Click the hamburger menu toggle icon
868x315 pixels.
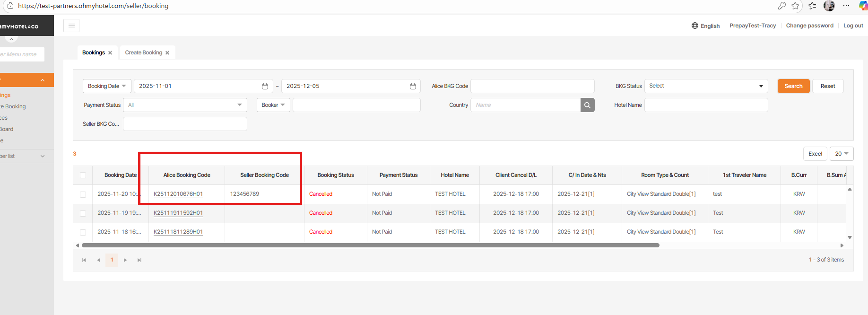point(71,26)
